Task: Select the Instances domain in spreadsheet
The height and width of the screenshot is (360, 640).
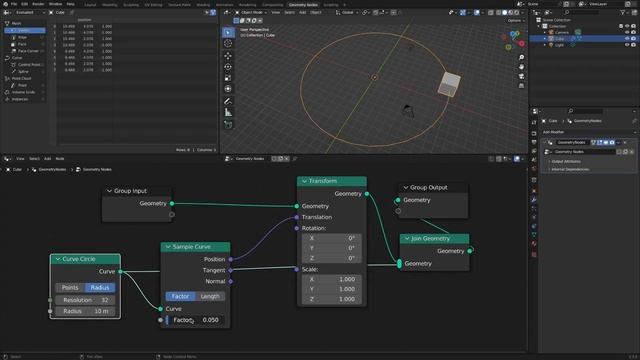Action: coord(24,99)
